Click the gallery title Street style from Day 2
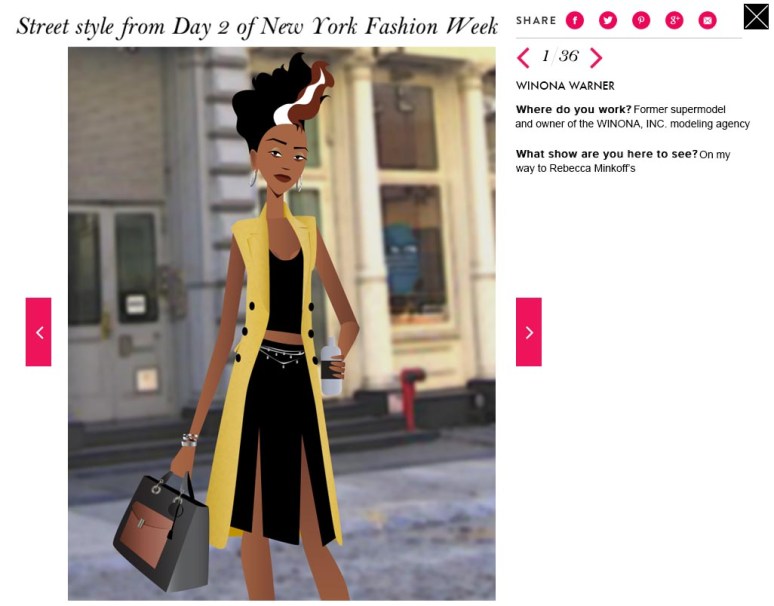The image size is (774, 606). coord(257,26)
